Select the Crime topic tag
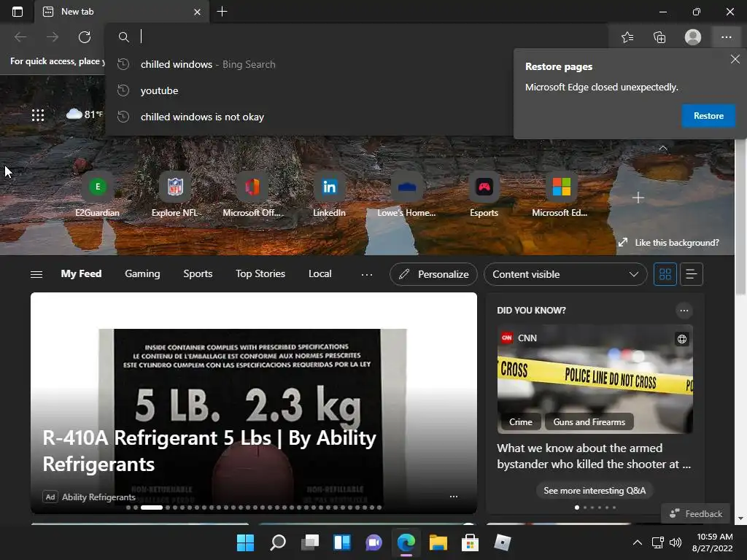Viewport: 747px width, 560px height. (521, 422)
